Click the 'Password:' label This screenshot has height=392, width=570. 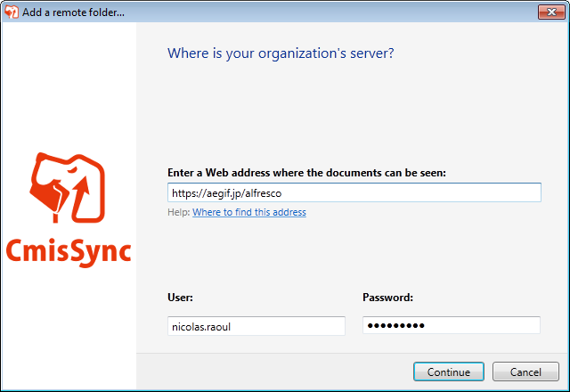click(x=388, y=297)
